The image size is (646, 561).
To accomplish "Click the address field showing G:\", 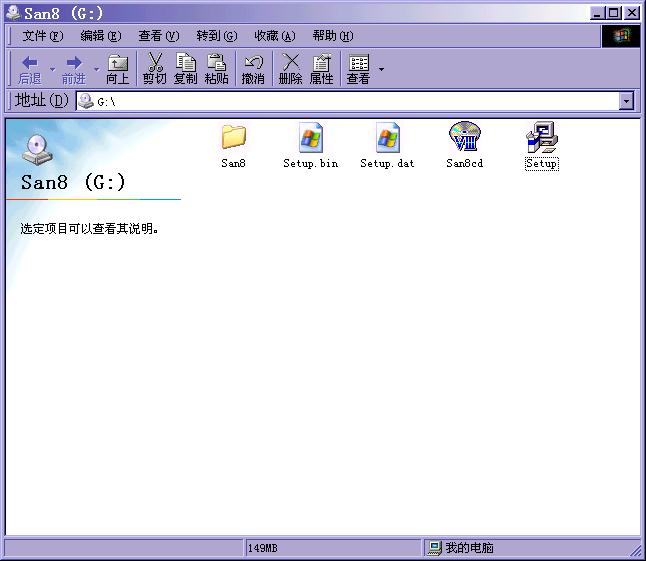I will pyautogui.click(x=350, y=101).
